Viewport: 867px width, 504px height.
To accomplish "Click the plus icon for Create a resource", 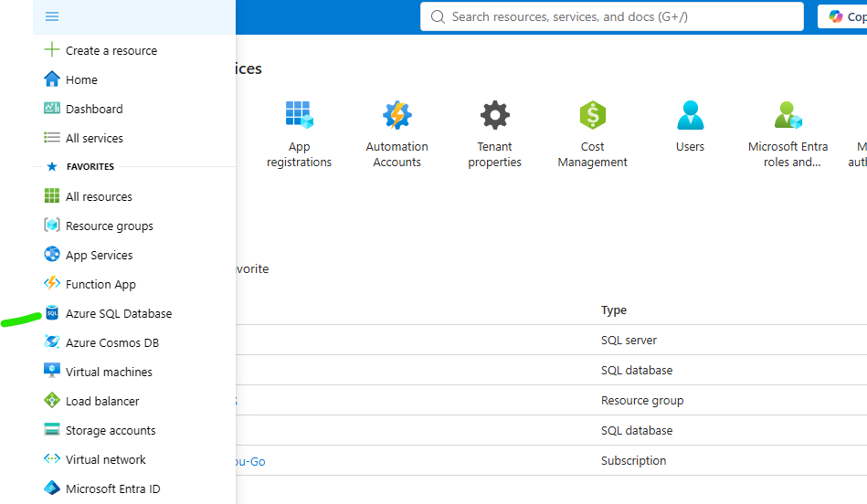I will tap(51, 49).
